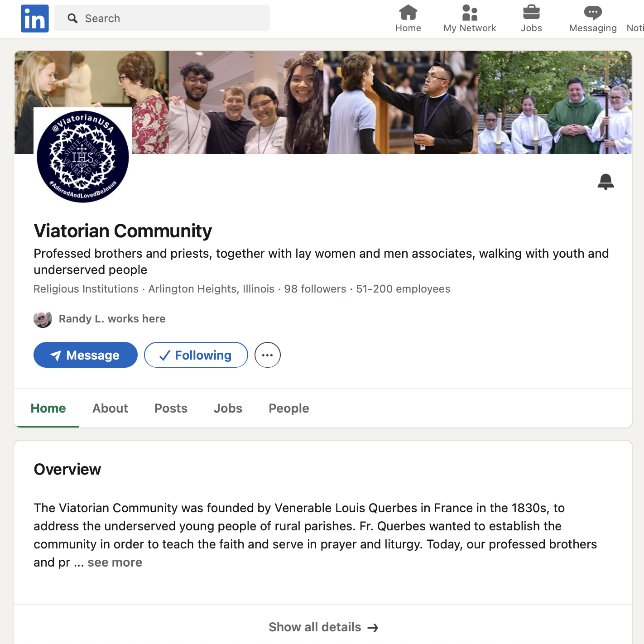Open the page's Jobs tab
This screenshot has width=644, height=644.
pos(228,409)
